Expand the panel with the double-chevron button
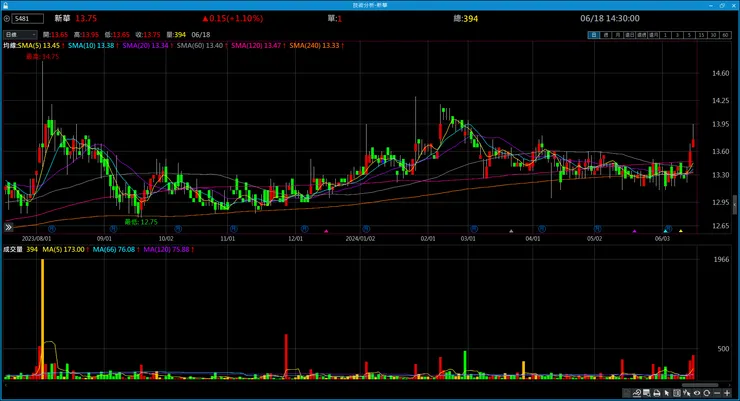740x401 pixels. (x=8, y=227)
